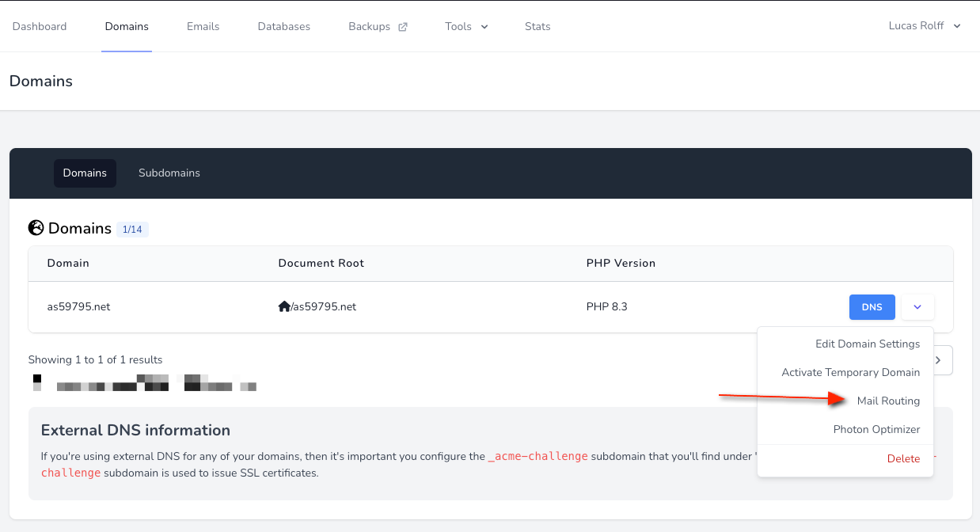
Task: Click the red Delete menu option
Action: pyautogui.click(x=903, y=458)
